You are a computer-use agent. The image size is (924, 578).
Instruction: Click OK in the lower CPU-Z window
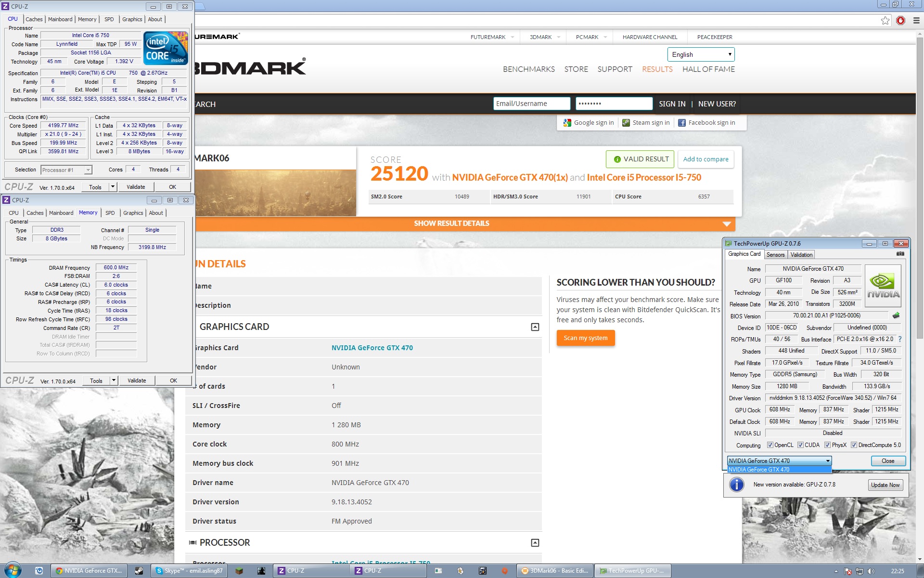coord(173,381)
